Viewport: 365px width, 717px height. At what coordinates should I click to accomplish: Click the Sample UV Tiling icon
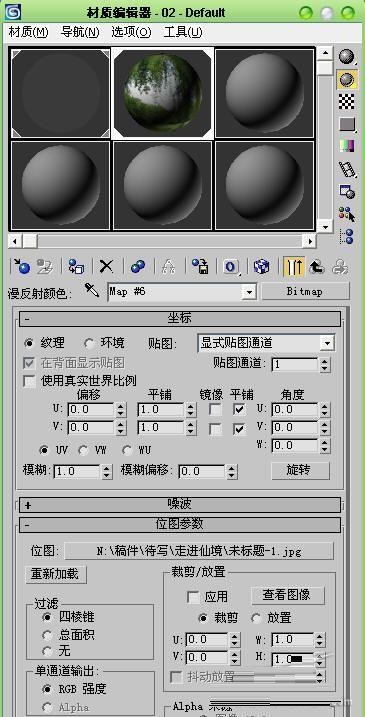(x=347, y=124)
